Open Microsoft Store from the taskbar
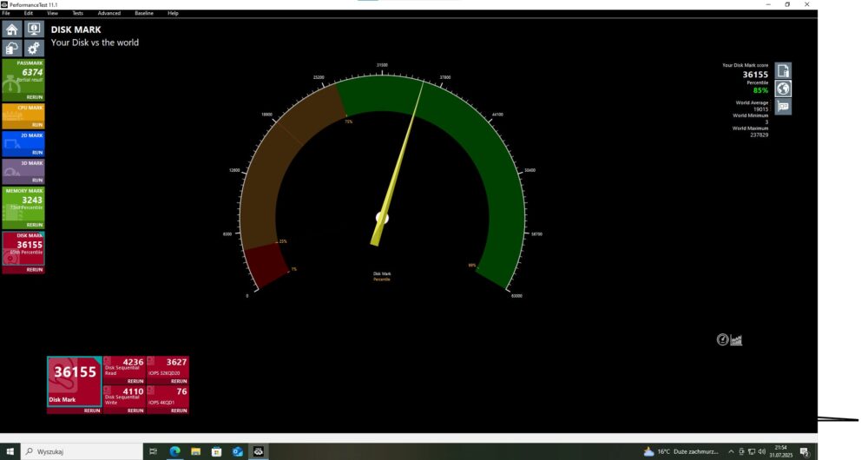The height and width of the screenshot is (460, 868). click(216, 451)
